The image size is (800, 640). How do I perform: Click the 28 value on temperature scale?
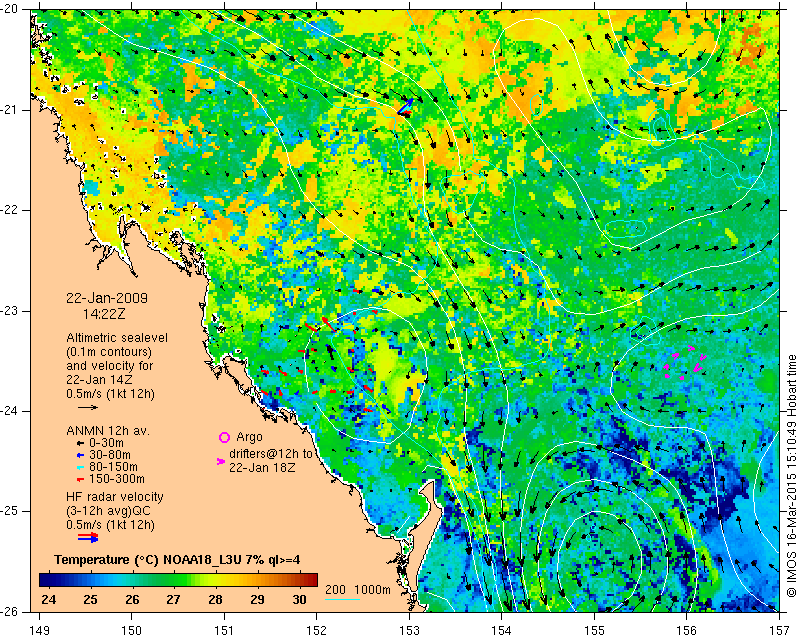click(x=215, y=599)
